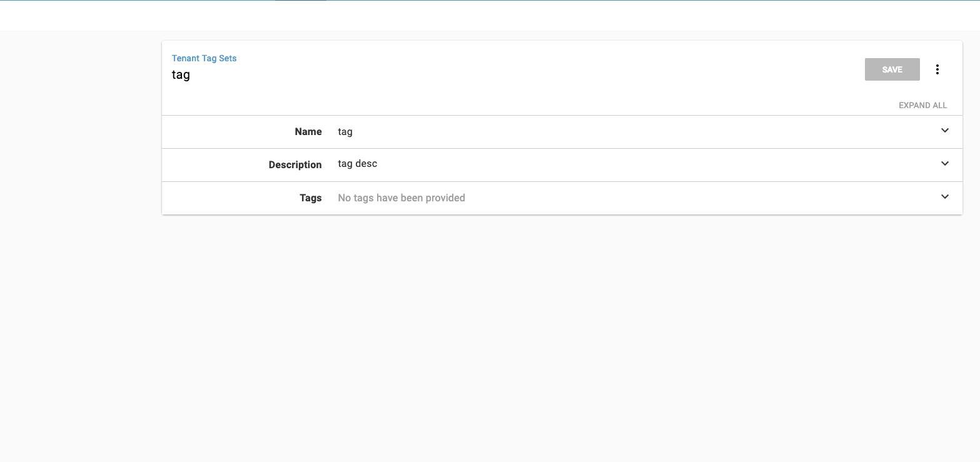Click the Name field label
This screenshot has height=462, width=980.
click(308, 131)
